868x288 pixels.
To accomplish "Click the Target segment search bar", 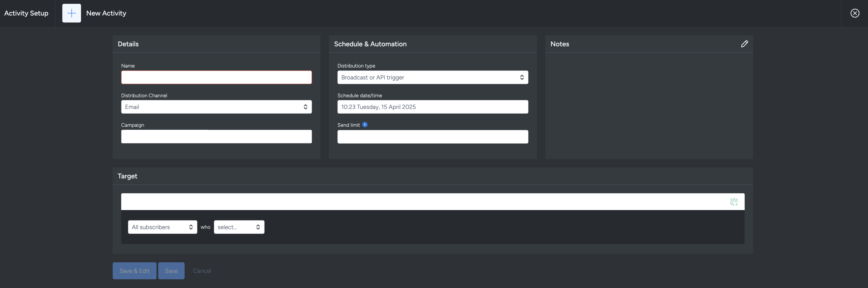I will 421,202.
